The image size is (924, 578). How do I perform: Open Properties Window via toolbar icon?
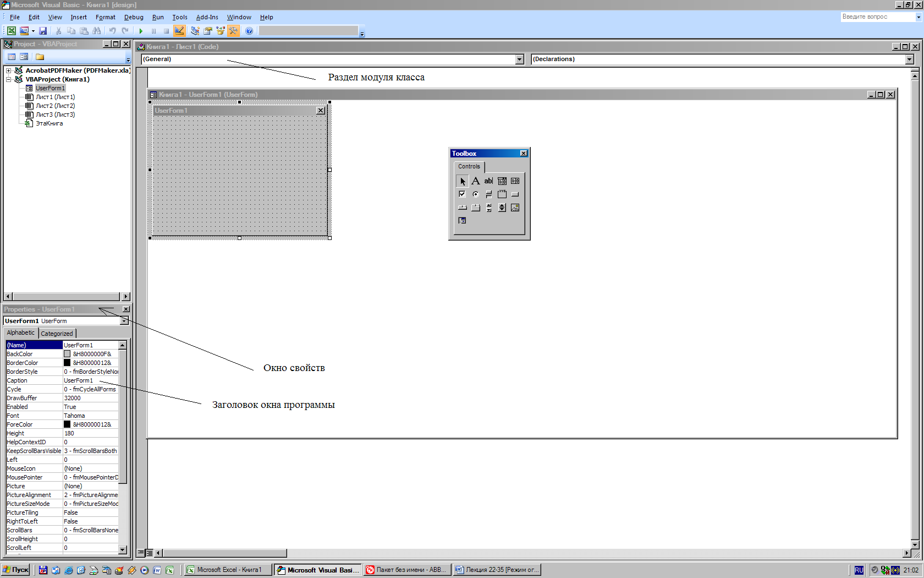pos(207,31)
